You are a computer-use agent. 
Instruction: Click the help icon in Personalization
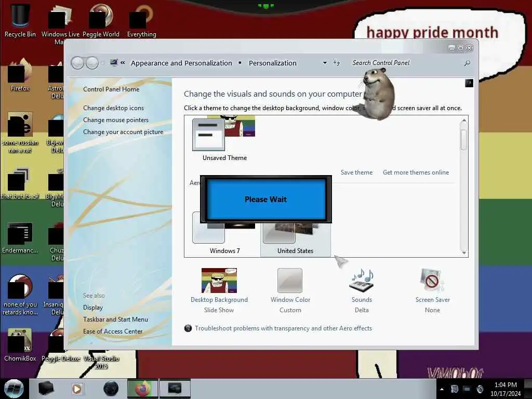469,83
